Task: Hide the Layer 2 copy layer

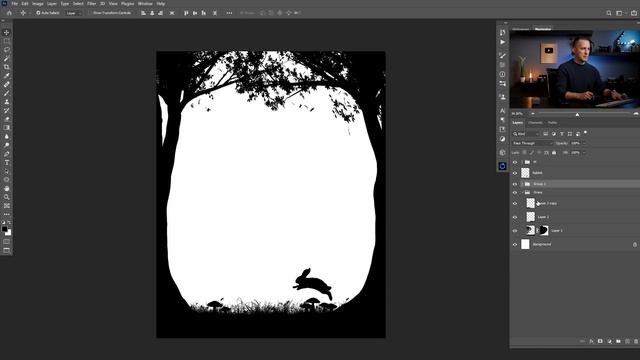Action: pos(515,203)
